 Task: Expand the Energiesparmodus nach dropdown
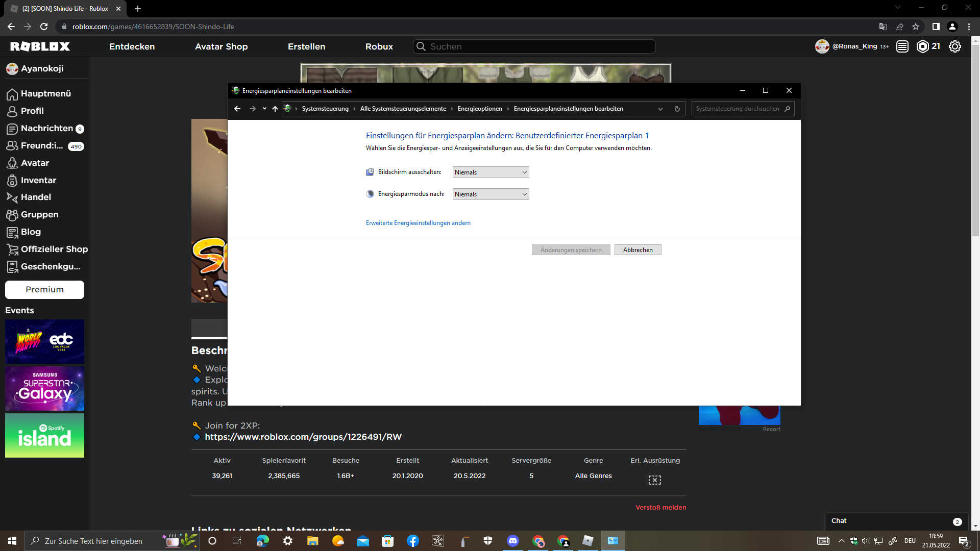click(x=491, y=194)
